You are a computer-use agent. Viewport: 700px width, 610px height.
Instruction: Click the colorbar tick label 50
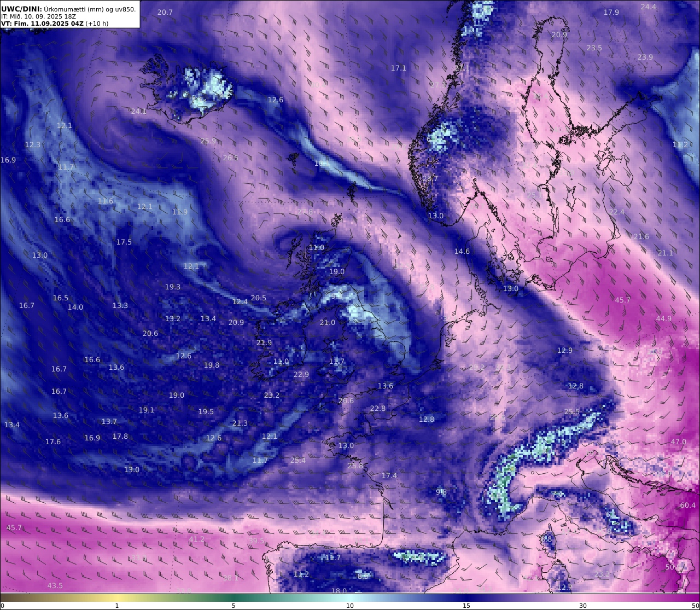695,606
